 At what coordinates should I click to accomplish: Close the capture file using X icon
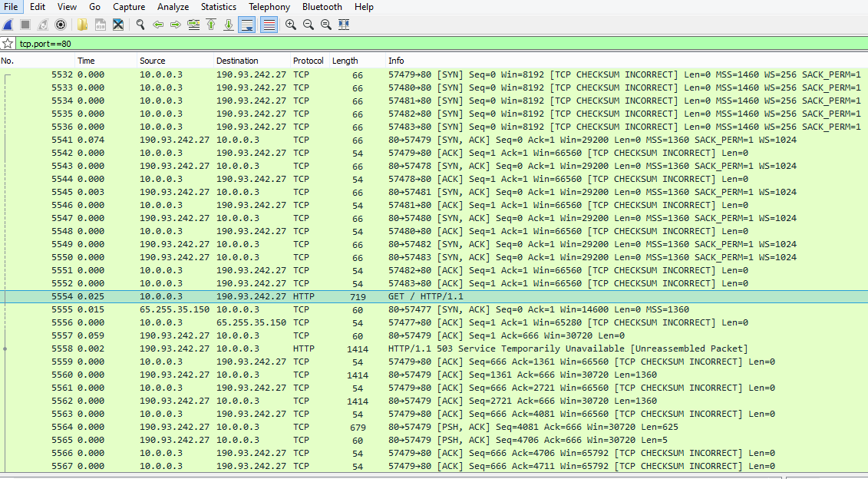coord(118,25)
